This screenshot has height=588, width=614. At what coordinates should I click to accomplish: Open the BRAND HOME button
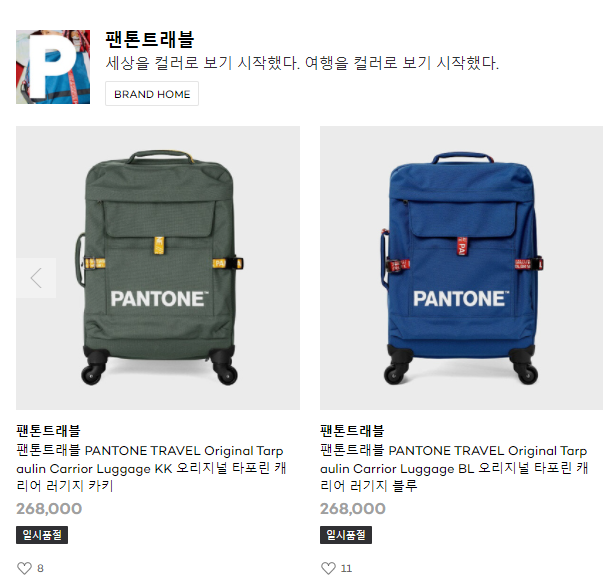[152, 94]
